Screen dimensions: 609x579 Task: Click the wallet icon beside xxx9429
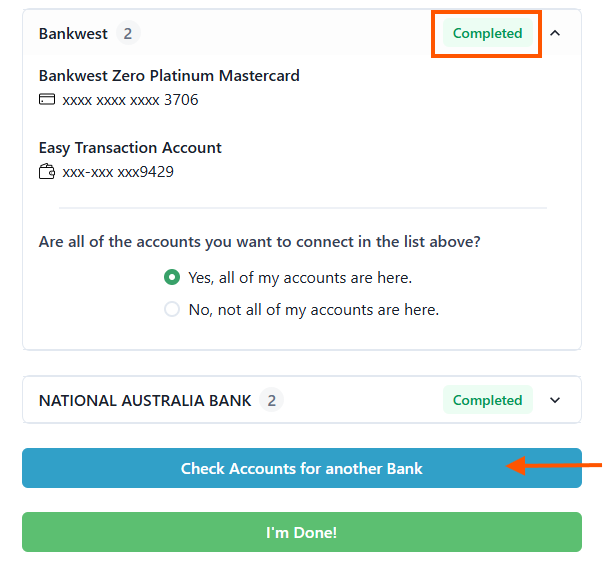(x=47, y=172)
